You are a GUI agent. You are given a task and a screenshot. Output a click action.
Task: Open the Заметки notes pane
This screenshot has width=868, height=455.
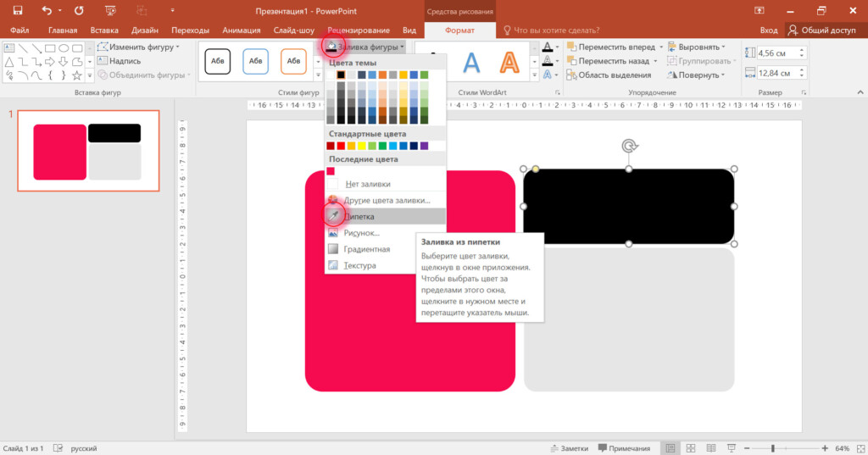569,448
